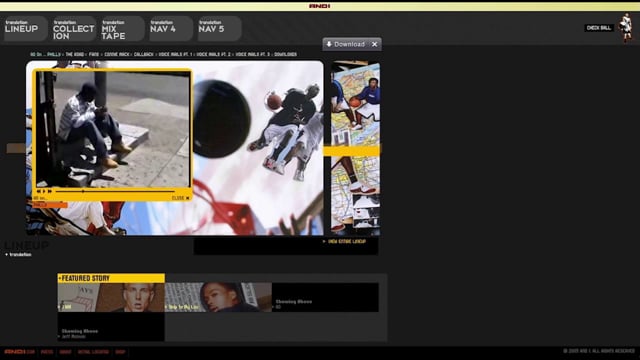Screen dimensions: 640x360
Task: Click the Download button
Action: tap(345, 44)
